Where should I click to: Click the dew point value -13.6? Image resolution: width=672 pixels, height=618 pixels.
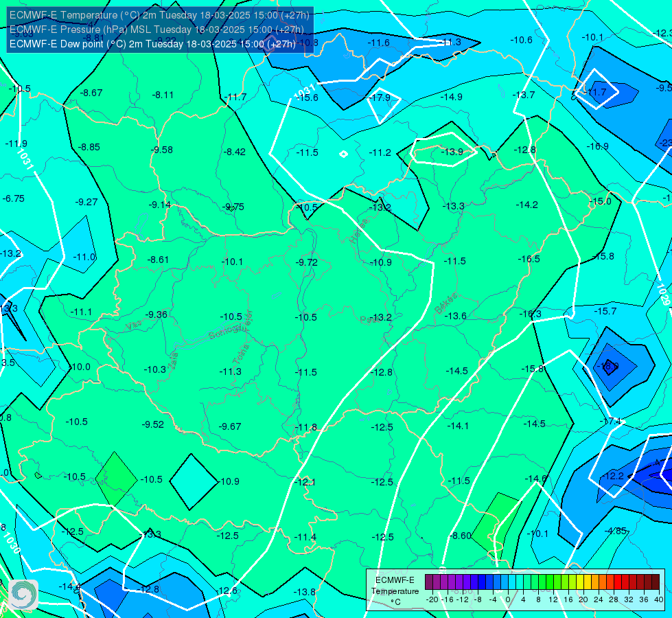click(x=455, y=316)
